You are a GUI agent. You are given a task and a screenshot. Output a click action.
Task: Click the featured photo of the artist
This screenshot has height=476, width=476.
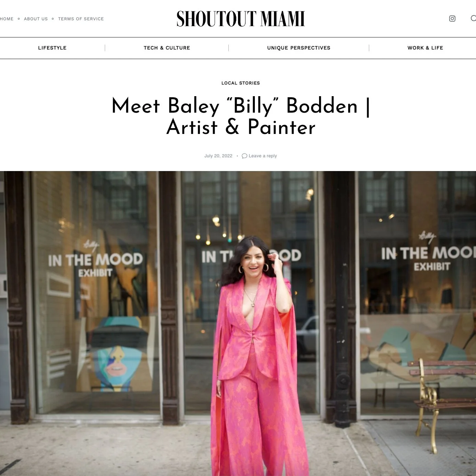pos(238,323)
